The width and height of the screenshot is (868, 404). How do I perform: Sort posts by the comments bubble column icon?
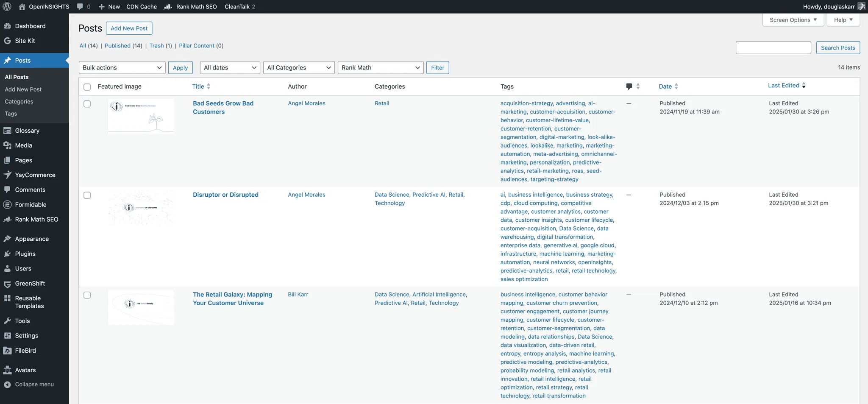point(629,86)
